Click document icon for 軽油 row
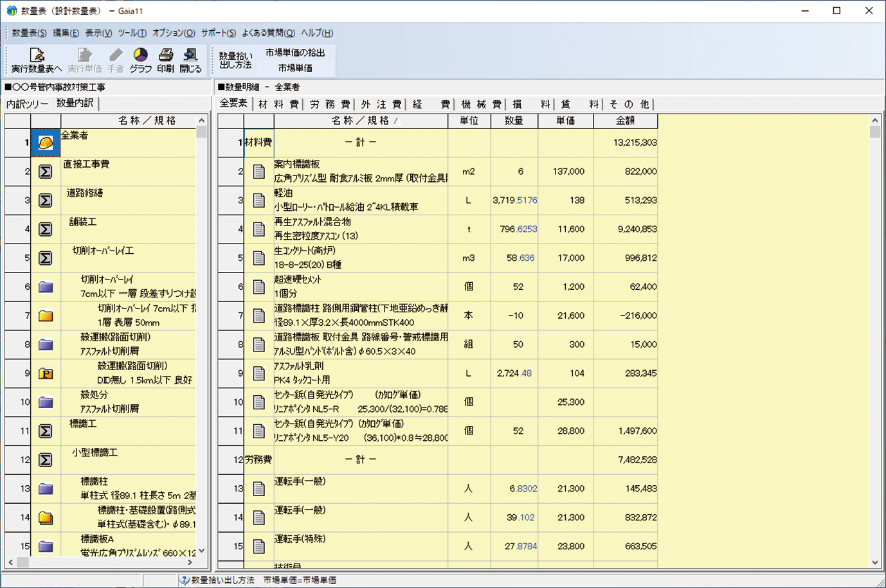 [x=258, y=200]
